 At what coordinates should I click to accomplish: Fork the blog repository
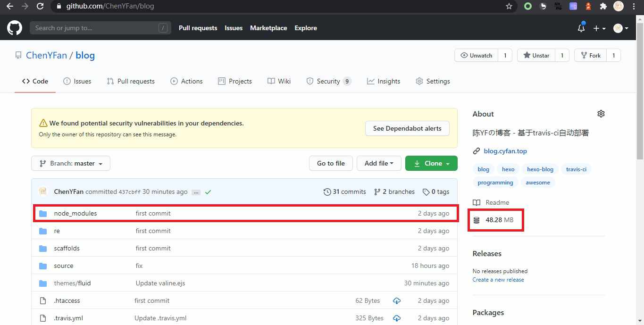coord(590,56)
